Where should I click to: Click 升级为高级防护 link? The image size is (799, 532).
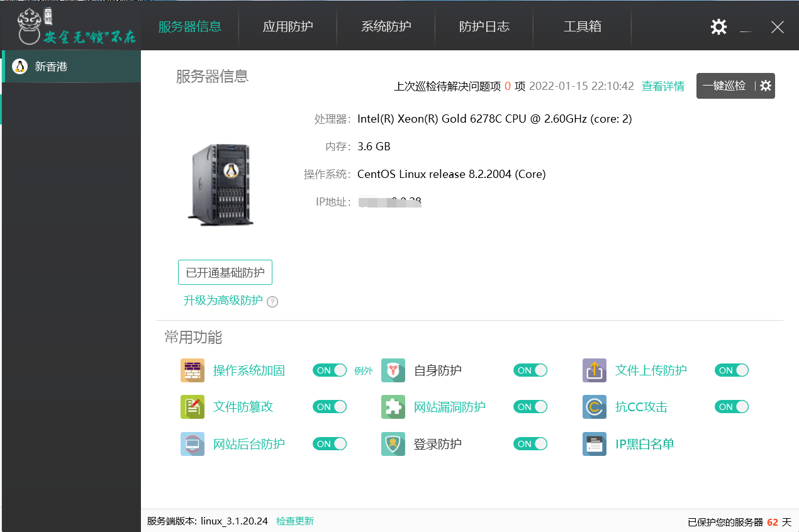pyautogui.click(x=223, y=301)
